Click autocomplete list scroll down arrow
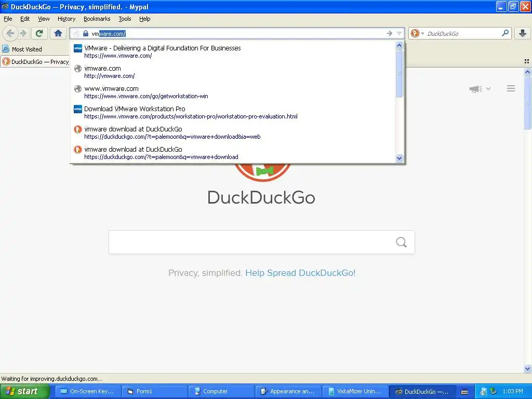 click(400, 158)
